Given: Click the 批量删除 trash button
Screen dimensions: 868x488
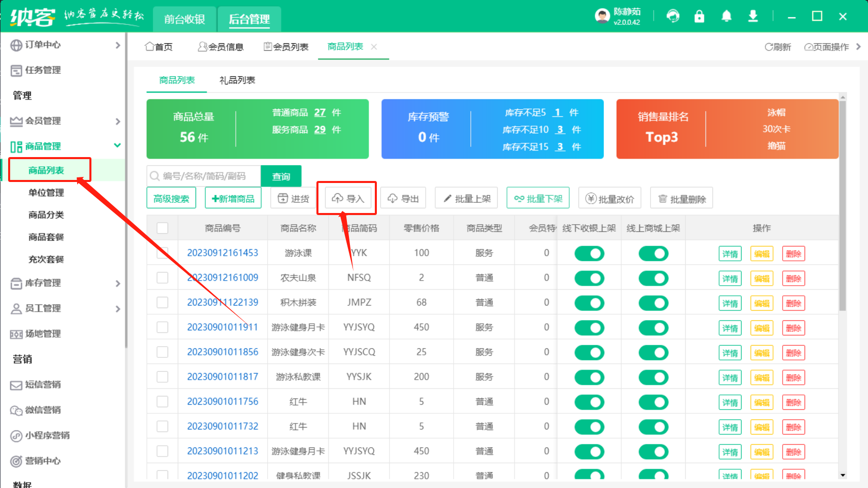Looking at the screenshot, I should point(682,198).
